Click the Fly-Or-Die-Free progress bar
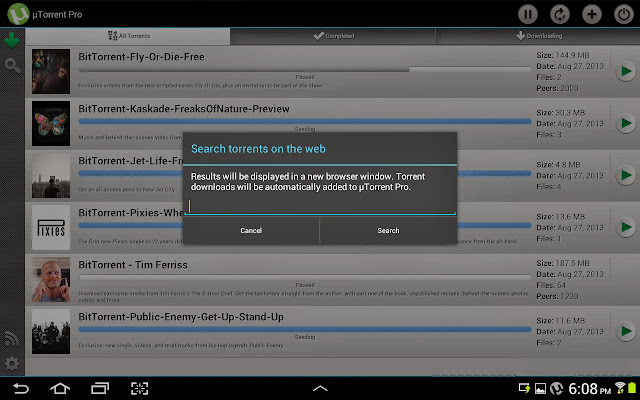The width and height of the screenshot is (640, 400). pyautogui.click(x=304, y=69)
